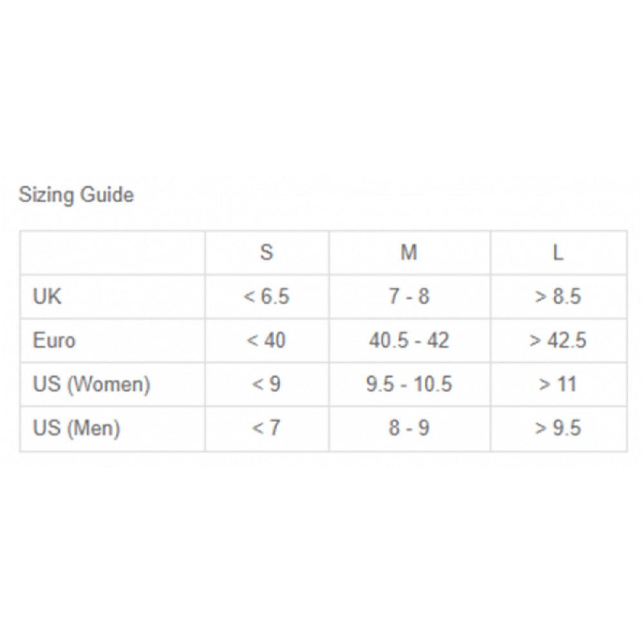Click the US Men large cell '> 9.5'
Image resolution: width=644 pixels, height=644 pixels.
[558, 428]
